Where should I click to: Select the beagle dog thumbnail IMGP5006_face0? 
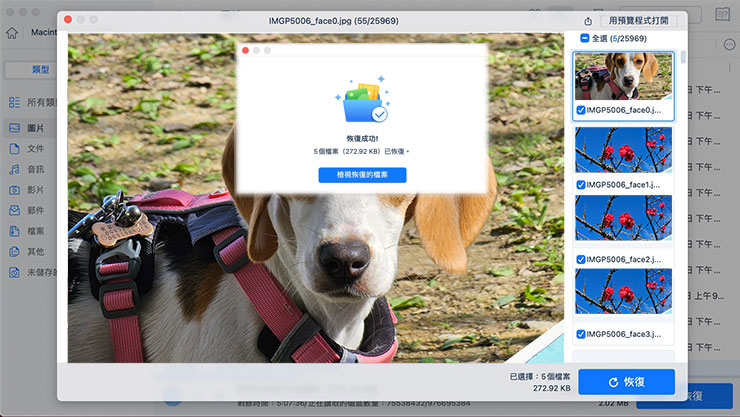623,76
